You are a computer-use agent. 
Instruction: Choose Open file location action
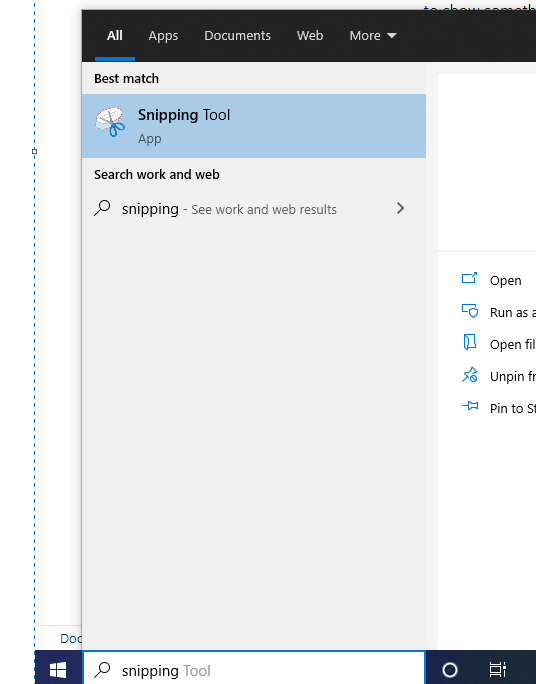click(x=513, y=344)
